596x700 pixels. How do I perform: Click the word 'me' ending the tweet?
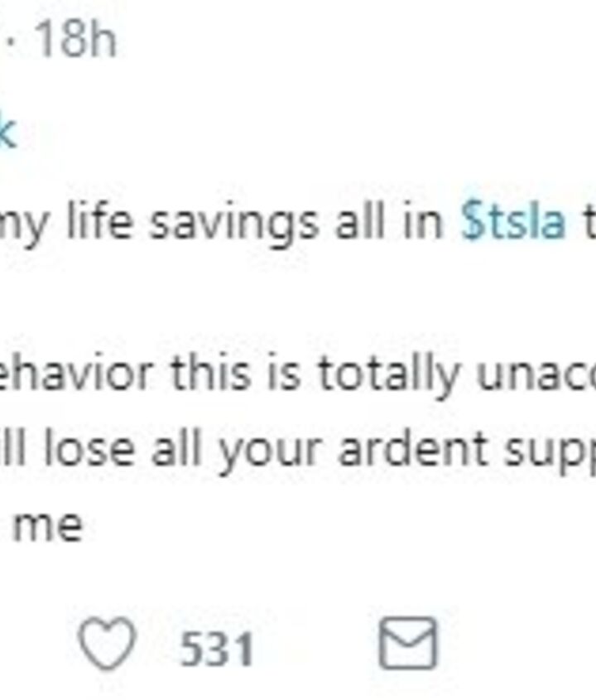coord(48,525)
